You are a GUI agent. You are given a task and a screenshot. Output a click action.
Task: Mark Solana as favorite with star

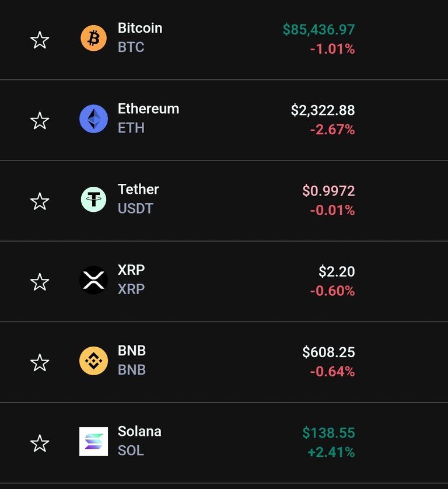[40, 443]
